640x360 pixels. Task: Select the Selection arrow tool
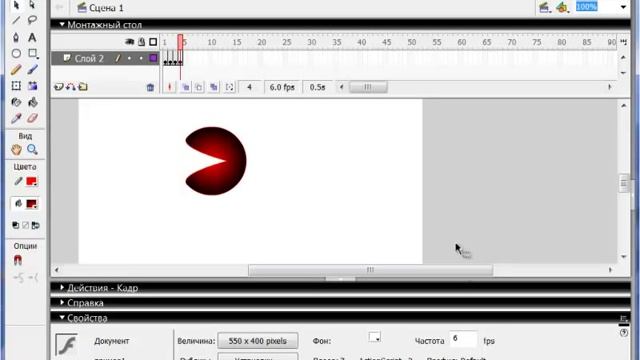tap(16, 5)
